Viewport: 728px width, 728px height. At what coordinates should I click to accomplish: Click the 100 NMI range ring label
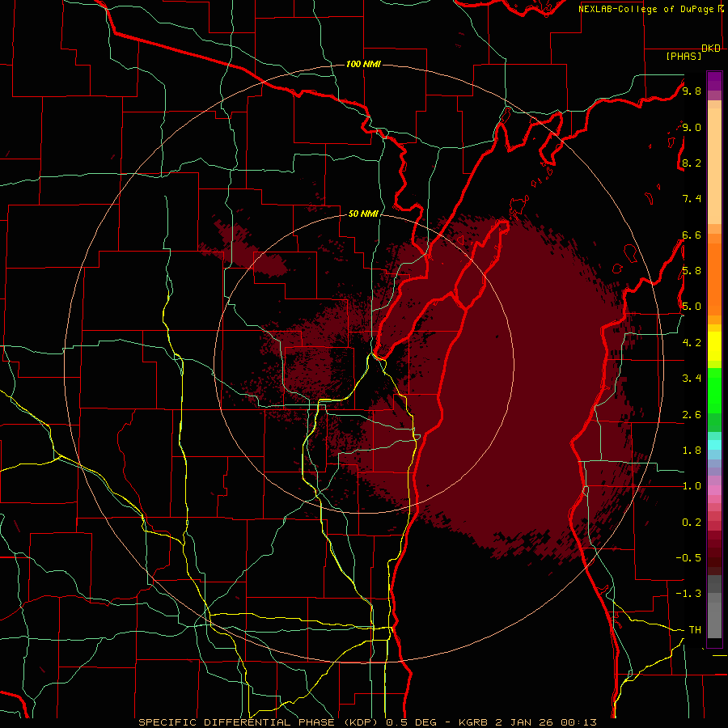click(363, 64)
